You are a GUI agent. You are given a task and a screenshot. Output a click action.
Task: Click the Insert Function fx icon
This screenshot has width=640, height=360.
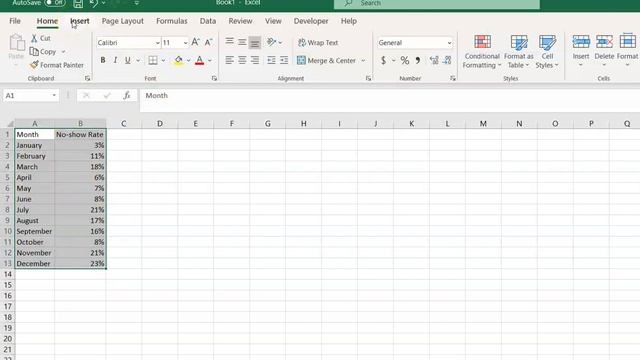[x=127, y=96]
